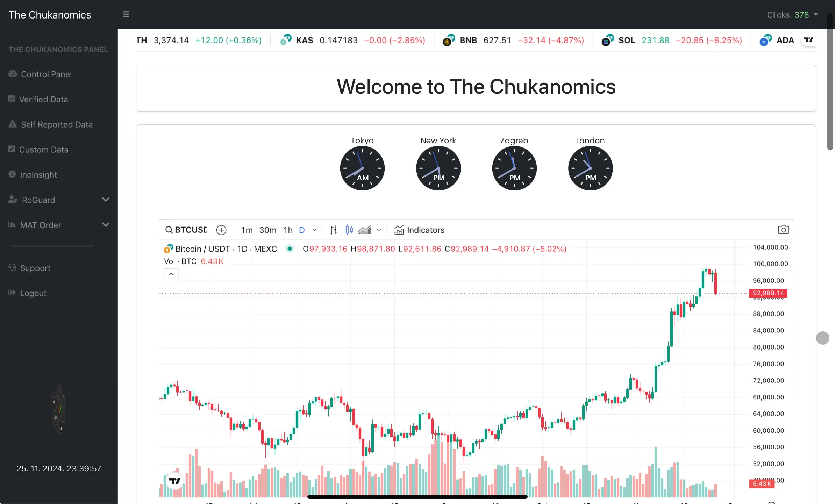Select the Area chart style icon

point(364,230)
